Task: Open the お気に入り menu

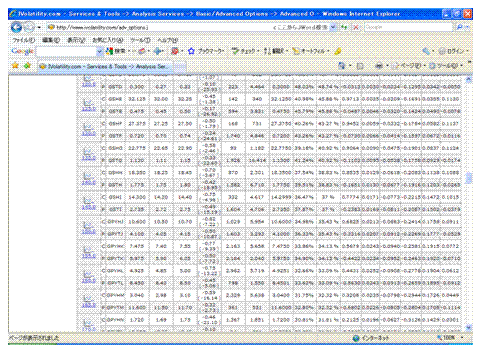Action: (x=108, y=40)
